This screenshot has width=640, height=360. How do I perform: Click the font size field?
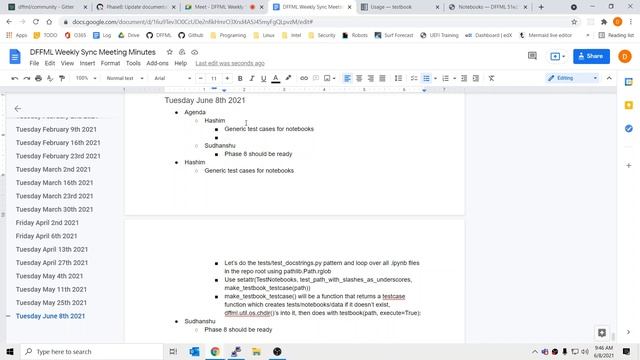[x=214, y=78]
